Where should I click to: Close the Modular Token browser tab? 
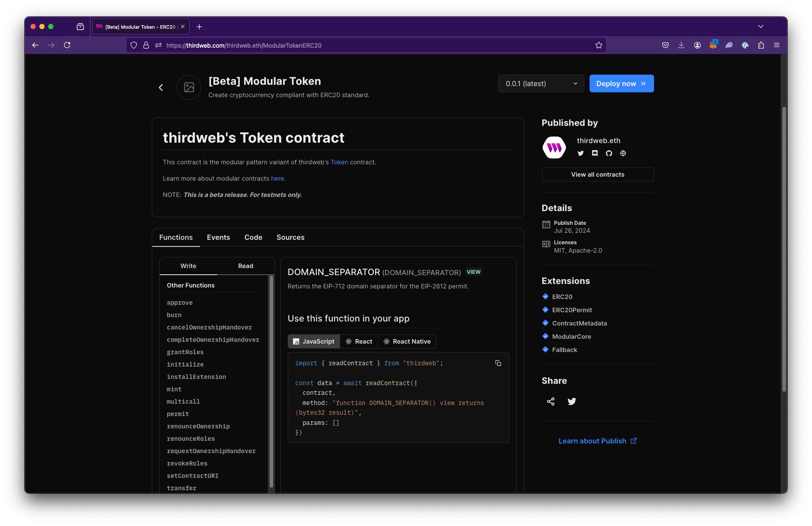[x=183, y=26]
